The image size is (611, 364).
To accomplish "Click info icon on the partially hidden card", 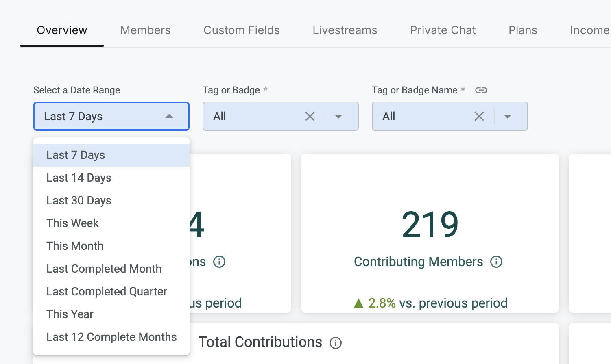I will point(219,262).
